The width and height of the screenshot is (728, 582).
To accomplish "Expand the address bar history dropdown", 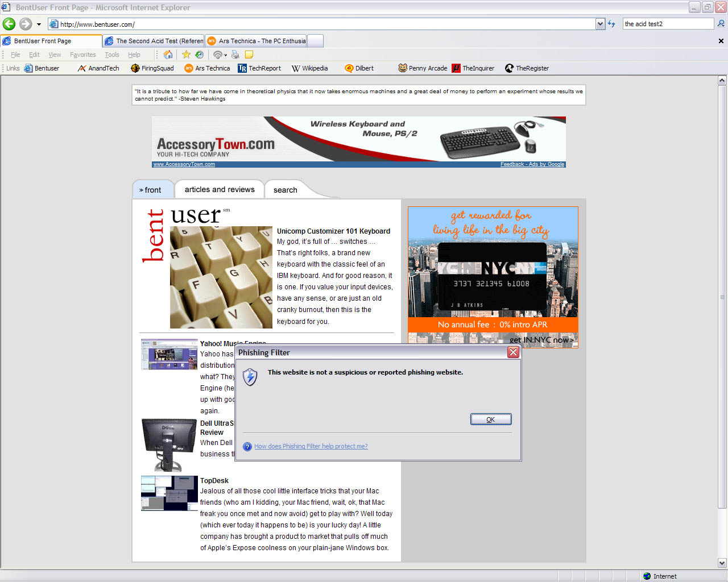I will coord(600,24).
